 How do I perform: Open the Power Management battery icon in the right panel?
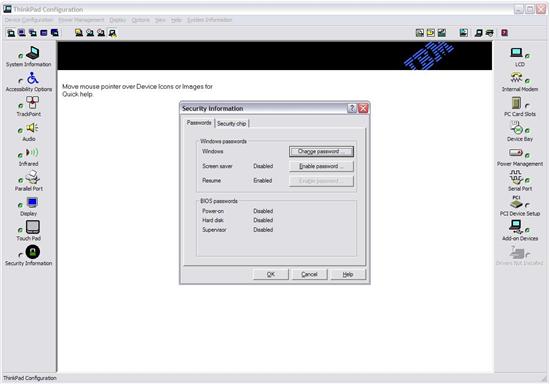(516, 153)
